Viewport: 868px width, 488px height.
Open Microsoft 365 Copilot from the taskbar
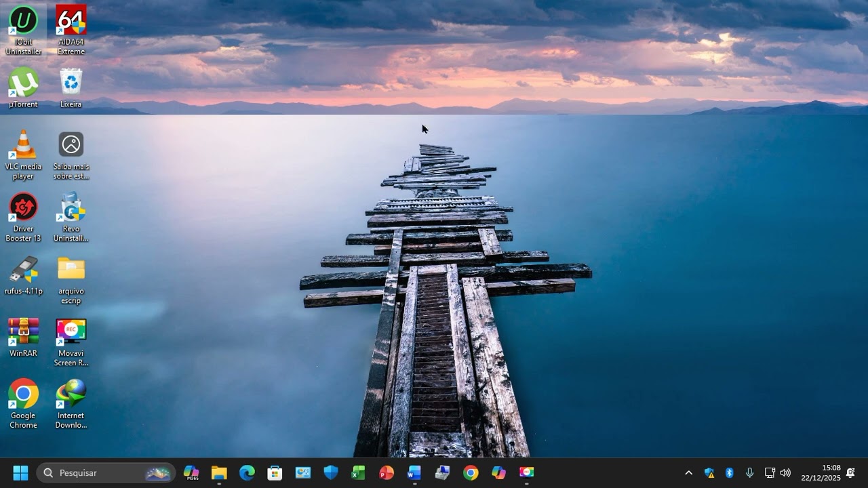tap(191, 473)
